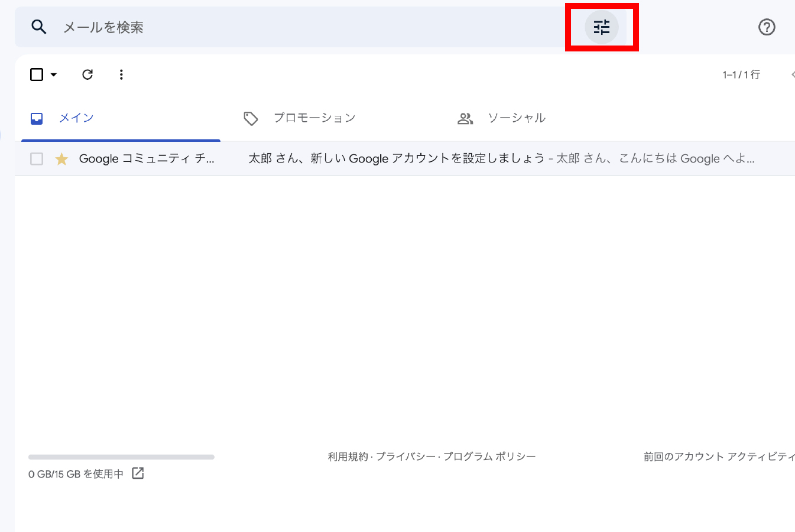The width and height of the screenshot is (795, 532).
Task: Click the ソーシャル people icon
Action: pyautogui.click(x=465, y=119)
